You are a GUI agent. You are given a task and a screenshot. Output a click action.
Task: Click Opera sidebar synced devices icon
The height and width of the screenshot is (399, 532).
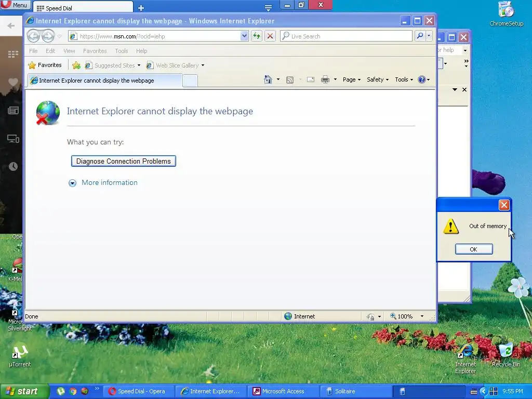(13, 138)
